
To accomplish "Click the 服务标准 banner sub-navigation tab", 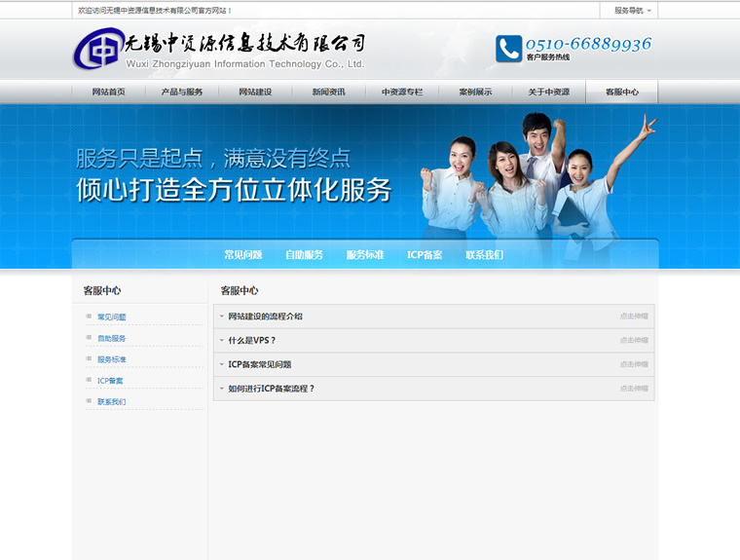I will (364, 255).
